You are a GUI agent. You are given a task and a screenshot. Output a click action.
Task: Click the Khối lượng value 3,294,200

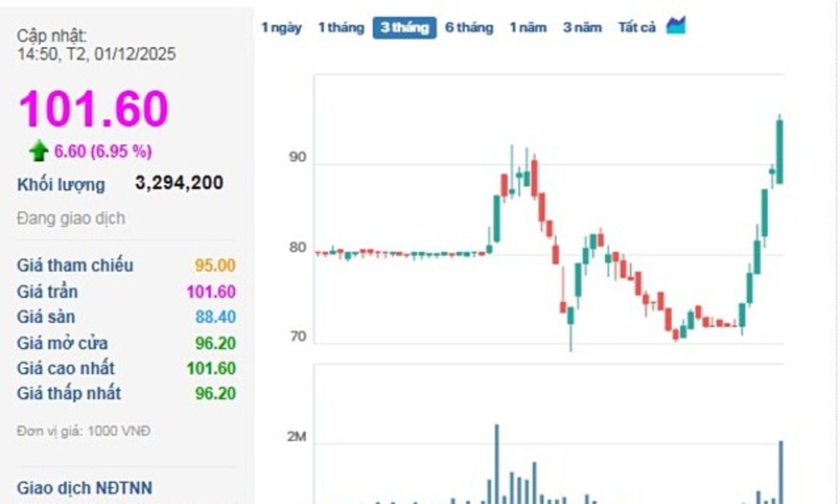coord(179,183)
